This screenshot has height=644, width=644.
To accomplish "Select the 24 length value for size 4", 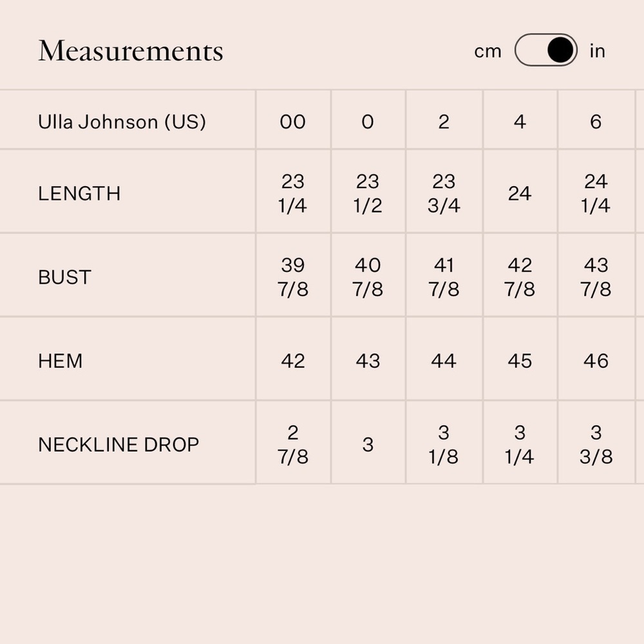I will pyautogui.click(x=520, y=193).
